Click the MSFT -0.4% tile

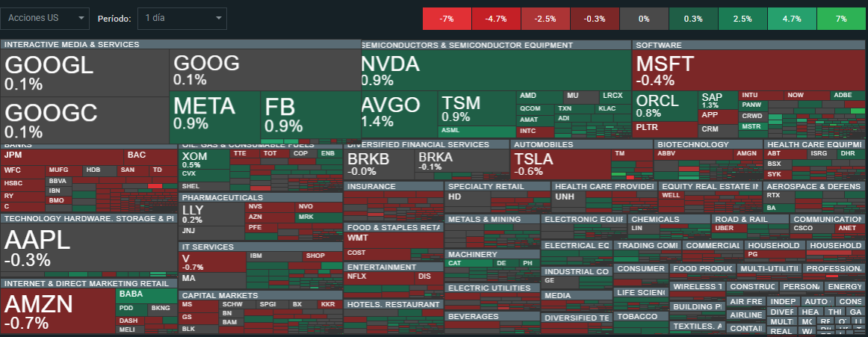pyautogui.click(x=750, y=70)
